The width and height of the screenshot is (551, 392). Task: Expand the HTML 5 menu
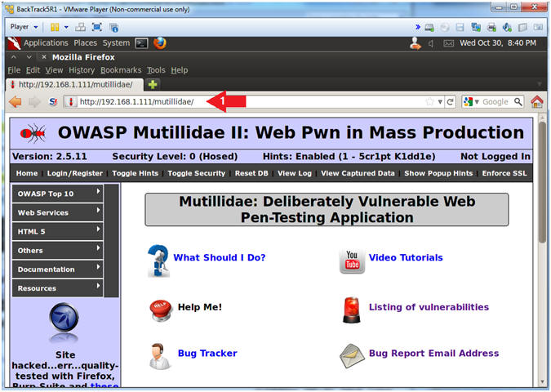pos(58,231)
